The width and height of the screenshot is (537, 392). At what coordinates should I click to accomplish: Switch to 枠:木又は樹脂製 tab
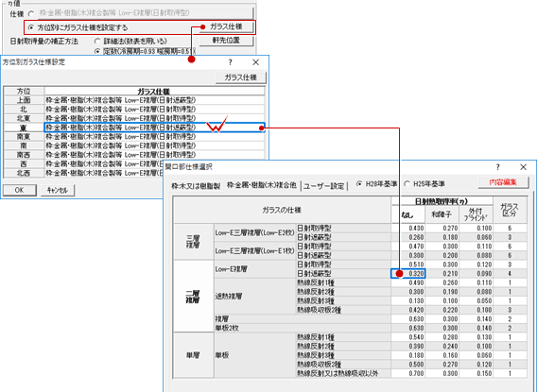pos(196,186)
